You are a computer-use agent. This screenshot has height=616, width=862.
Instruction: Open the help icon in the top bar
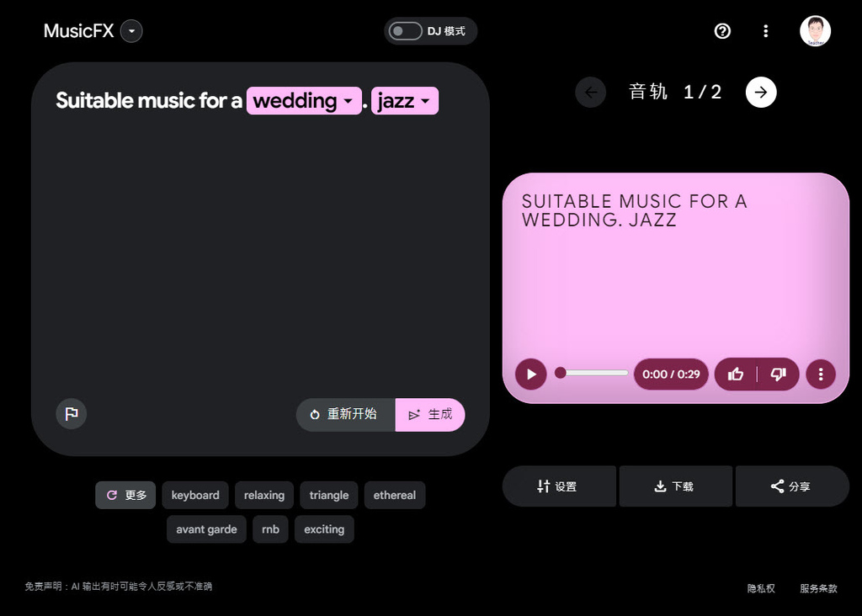coord(722,31)
